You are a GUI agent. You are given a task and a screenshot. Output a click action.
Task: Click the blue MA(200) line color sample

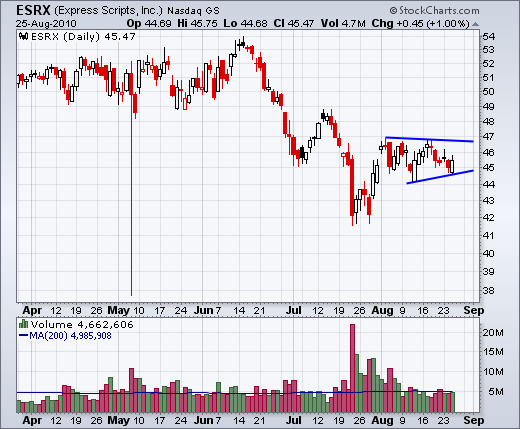23,335
